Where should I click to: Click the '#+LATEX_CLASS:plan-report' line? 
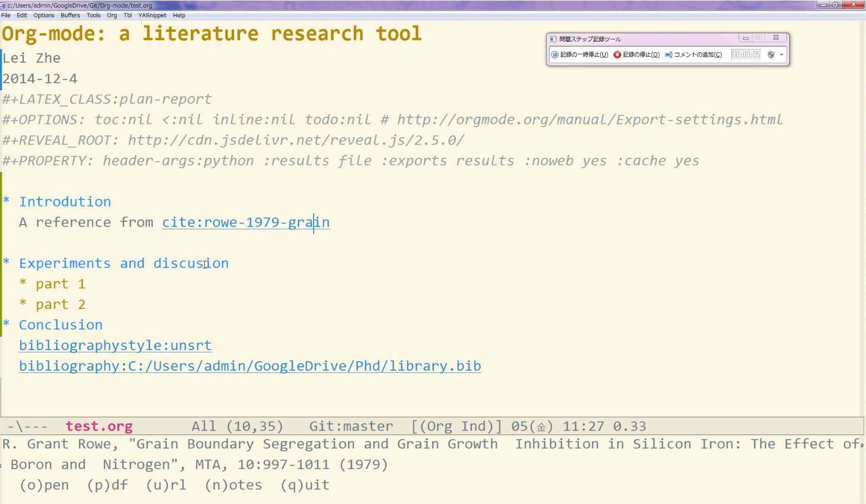(x=107, y=99)
